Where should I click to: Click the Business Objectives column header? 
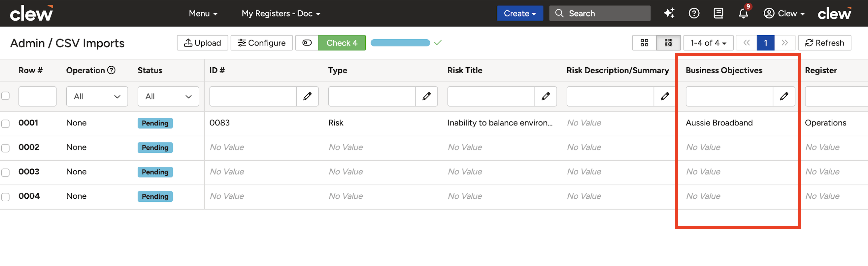(x=724, y=70)
